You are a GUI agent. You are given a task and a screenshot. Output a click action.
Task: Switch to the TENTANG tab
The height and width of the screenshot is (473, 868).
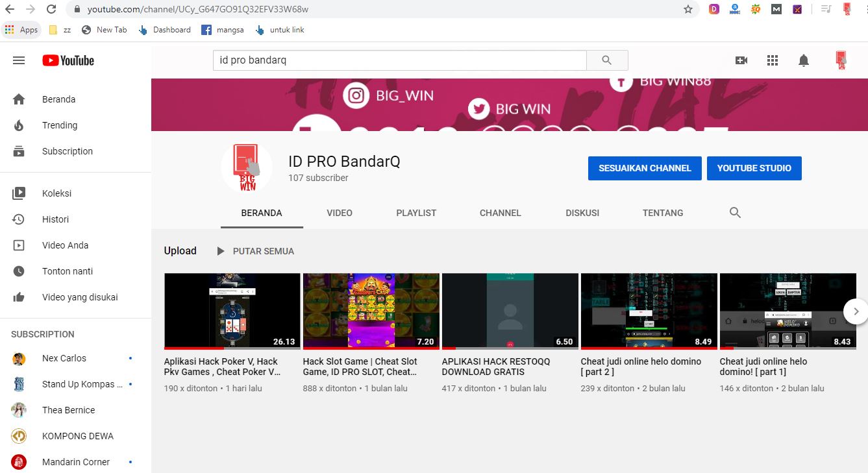663,213
